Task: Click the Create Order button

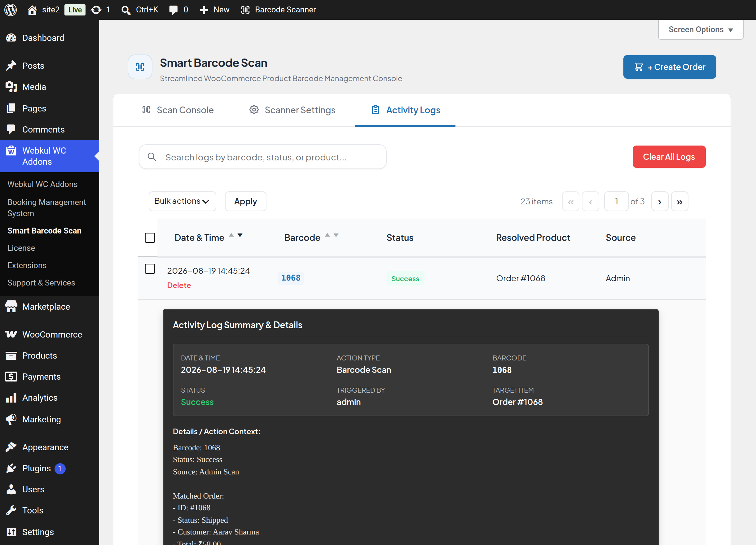Action: (x=670, y=67)
